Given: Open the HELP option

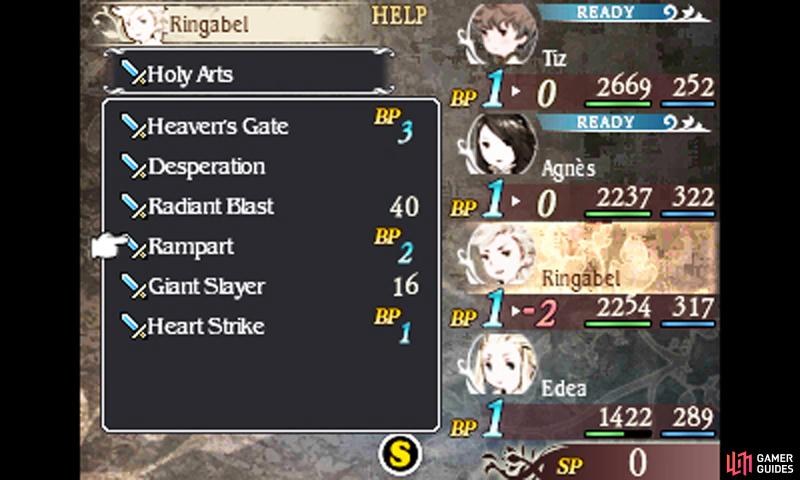Looking at the screenshot, I should (399, 15).
